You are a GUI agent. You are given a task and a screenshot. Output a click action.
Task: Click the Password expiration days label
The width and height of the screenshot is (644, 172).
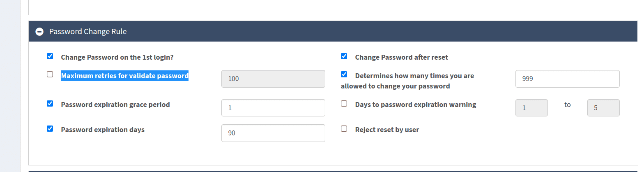click(103, 130)
